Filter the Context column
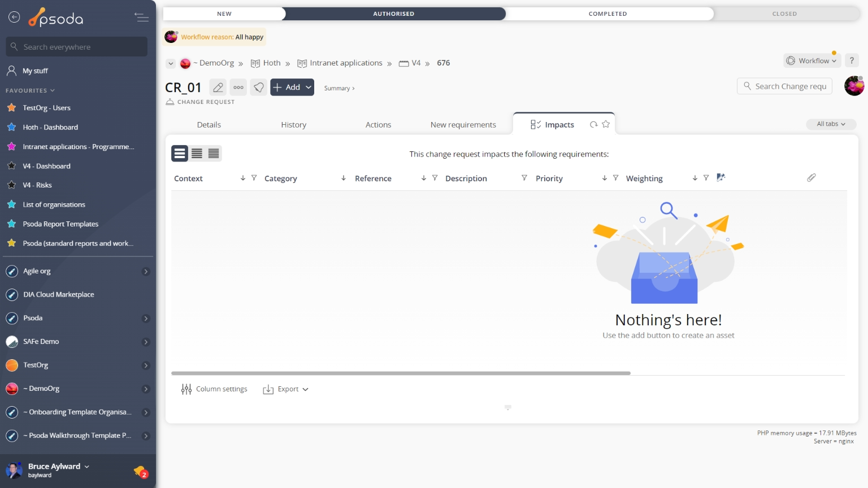The width and height of the screenshot is (868, 488). 254,178
